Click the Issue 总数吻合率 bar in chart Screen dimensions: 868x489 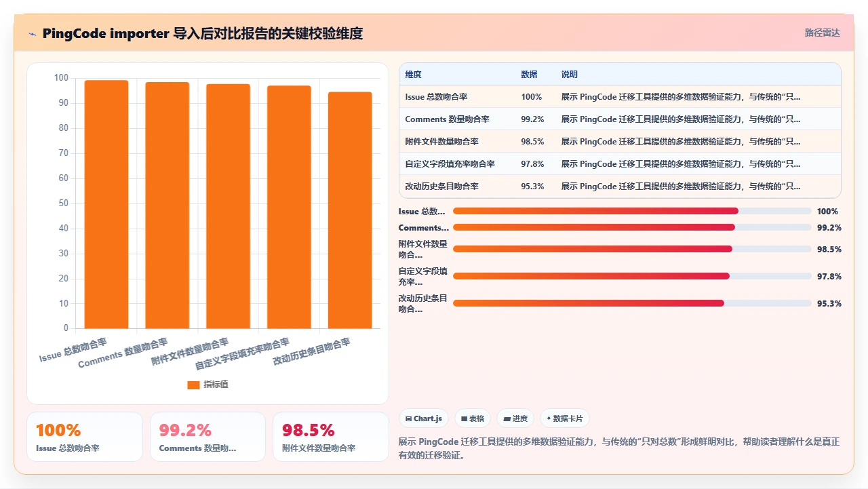coord(106,204)
